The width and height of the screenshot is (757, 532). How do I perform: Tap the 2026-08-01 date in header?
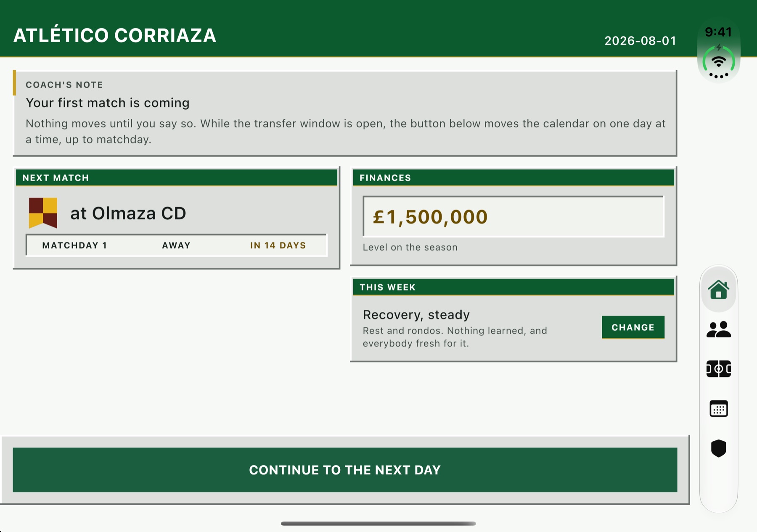[x=641, y=41]
